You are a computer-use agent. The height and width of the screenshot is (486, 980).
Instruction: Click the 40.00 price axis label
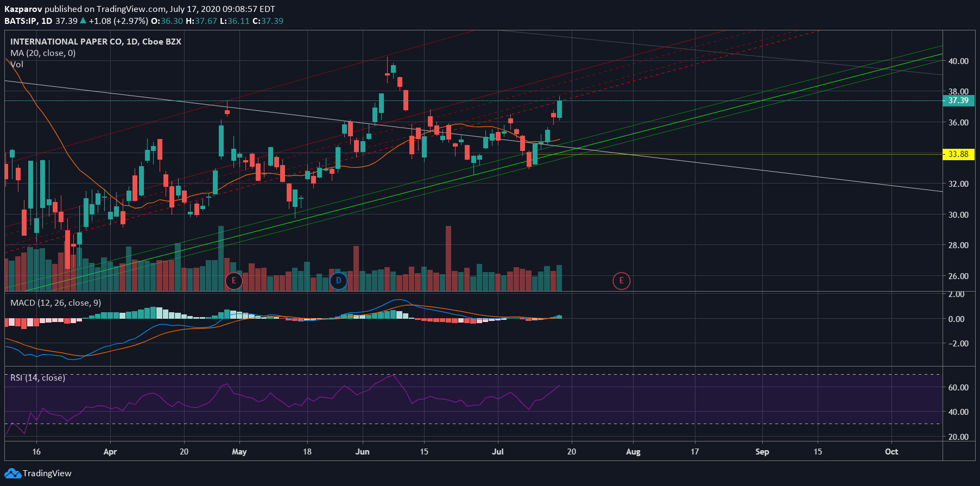coord(958,61)
